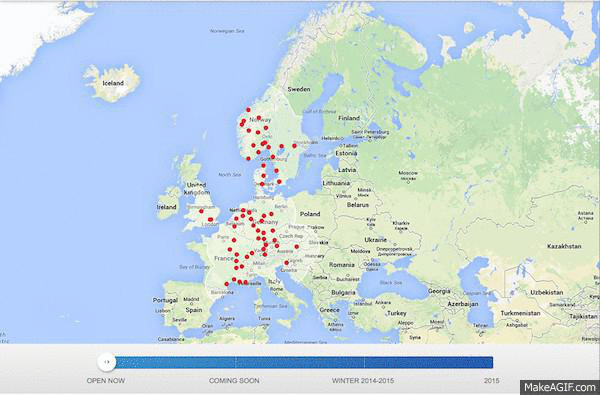Select the Latvia label
Viewport: 600px width, 395px height.
pyautogui.click(x=347, y=170)
